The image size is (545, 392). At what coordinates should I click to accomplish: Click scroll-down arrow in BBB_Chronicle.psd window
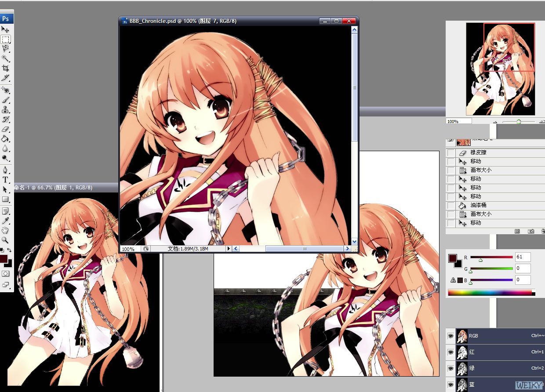click(355, 241)
